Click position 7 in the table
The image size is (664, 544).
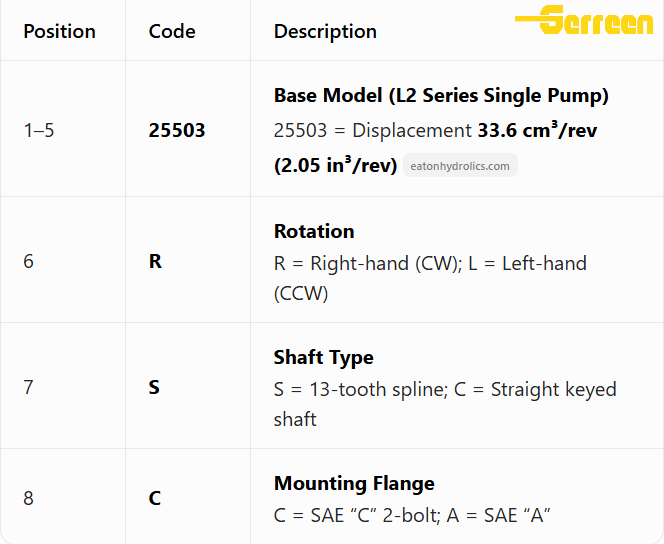coord(28,387)
